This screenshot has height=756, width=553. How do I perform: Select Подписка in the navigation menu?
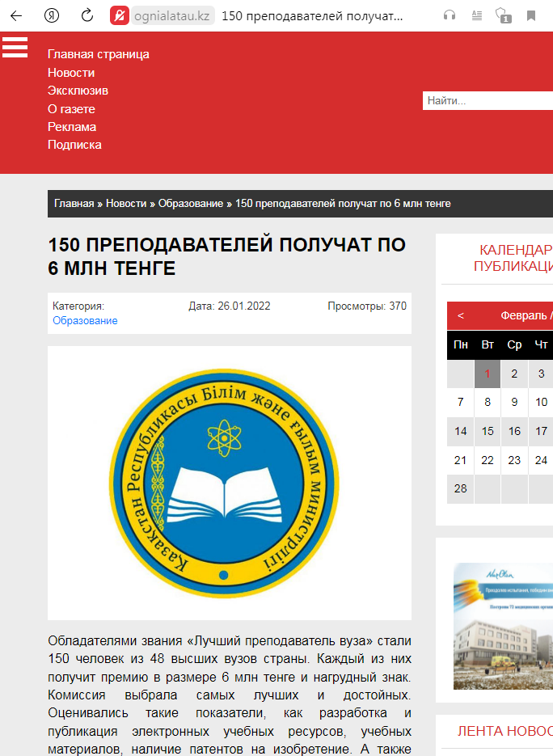(74, 145)
